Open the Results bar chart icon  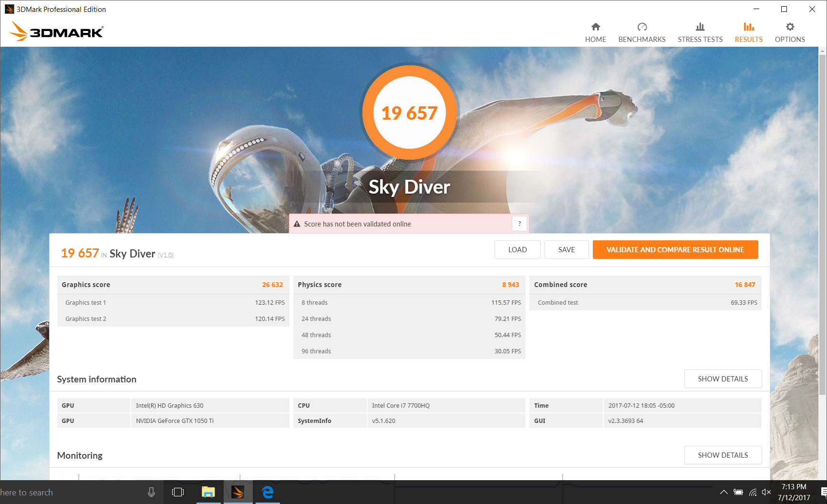pos(749,27)
